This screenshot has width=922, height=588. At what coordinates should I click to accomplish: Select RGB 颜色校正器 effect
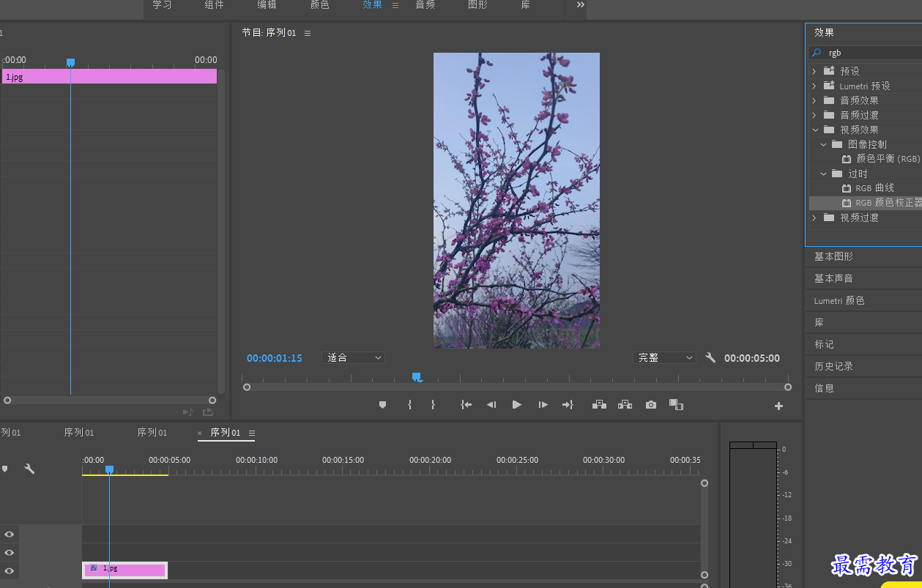[888, 203]
